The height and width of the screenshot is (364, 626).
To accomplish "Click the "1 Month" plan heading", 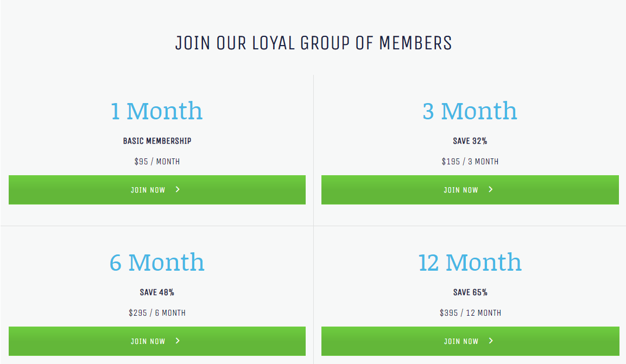I will [x=157, y=111].
